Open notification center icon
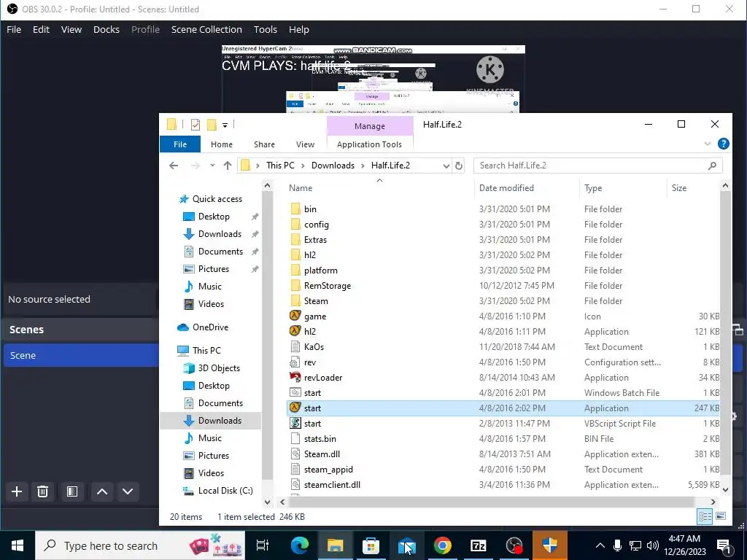 click(x=724, y=545)
